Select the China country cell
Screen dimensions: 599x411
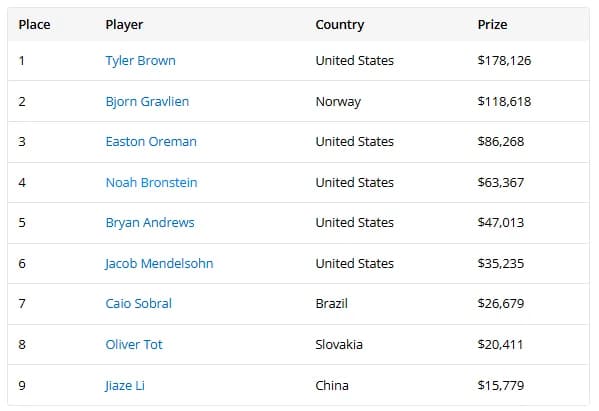(x=332, y=385)
